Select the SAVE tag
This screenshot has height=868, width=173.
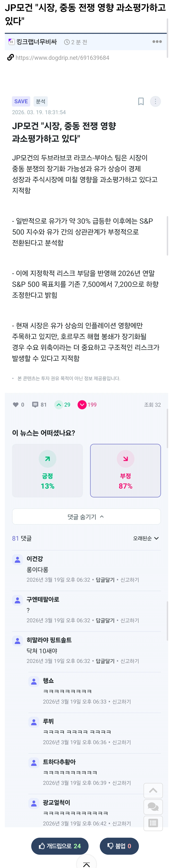click(x=21, y=101)
